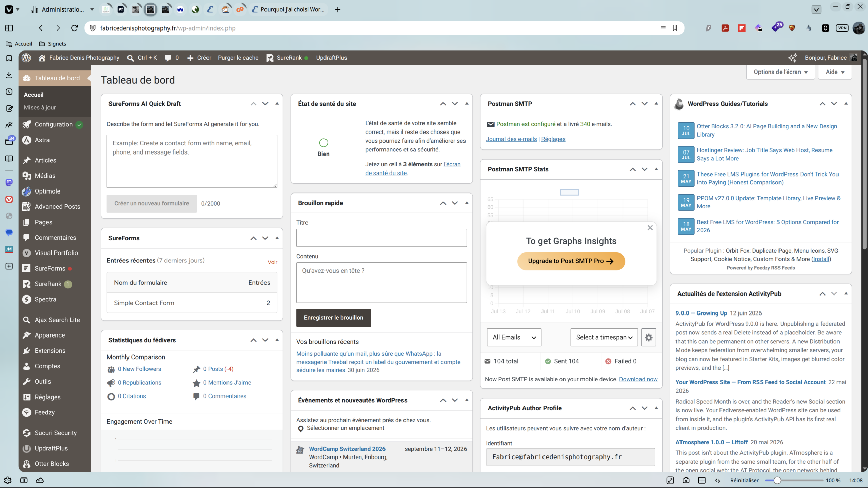Move Évènements et nouveautés WordPress panel down
Image resolution: width=868 pixels, height=488 pixels.
(455, 400)
